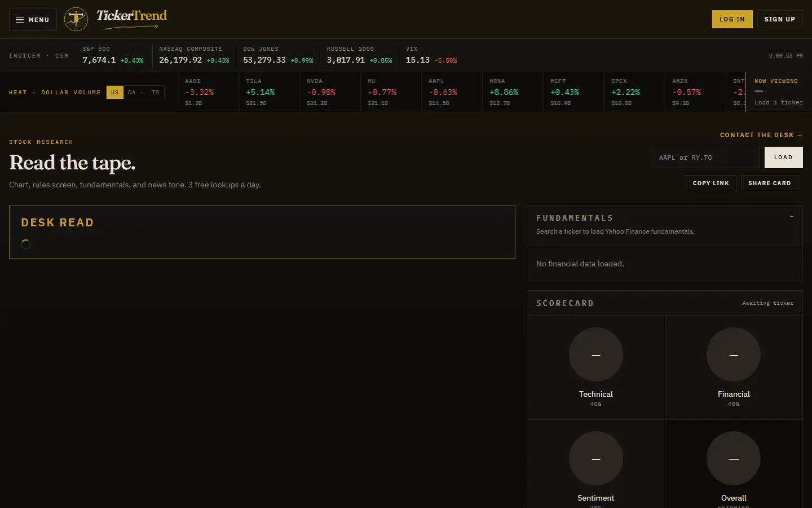The image size is (812, 508).
Task: Focus the ticker search input field
Action: click(x=706, y=157)
